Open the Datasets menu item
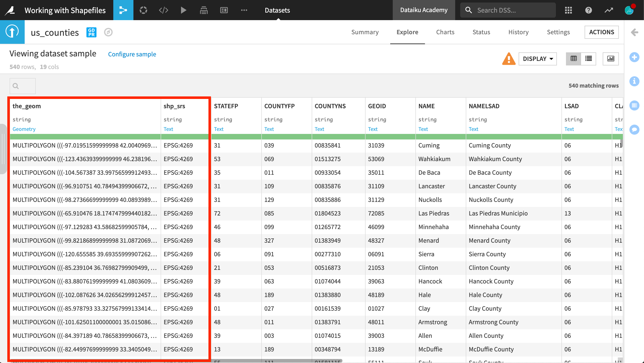The width and height of the screenshot is (644, 363). (277, 10)
